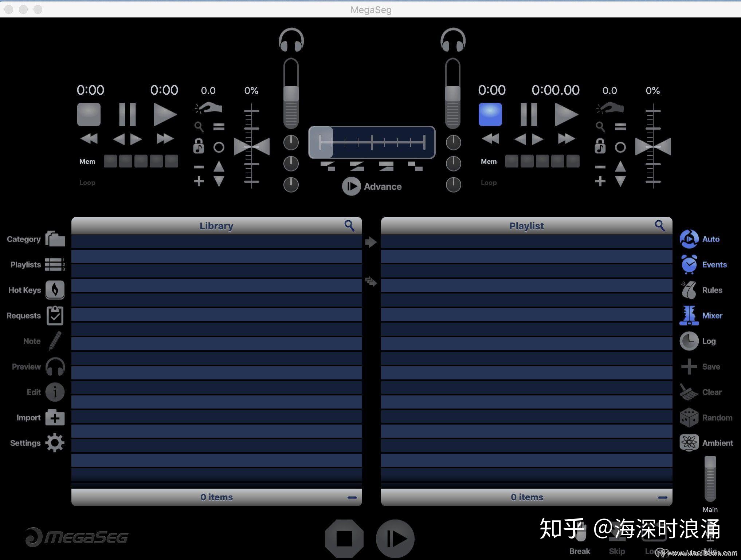741x560 pixels.
Task: Click the left deck pitch slider
Action: (252, 146)
